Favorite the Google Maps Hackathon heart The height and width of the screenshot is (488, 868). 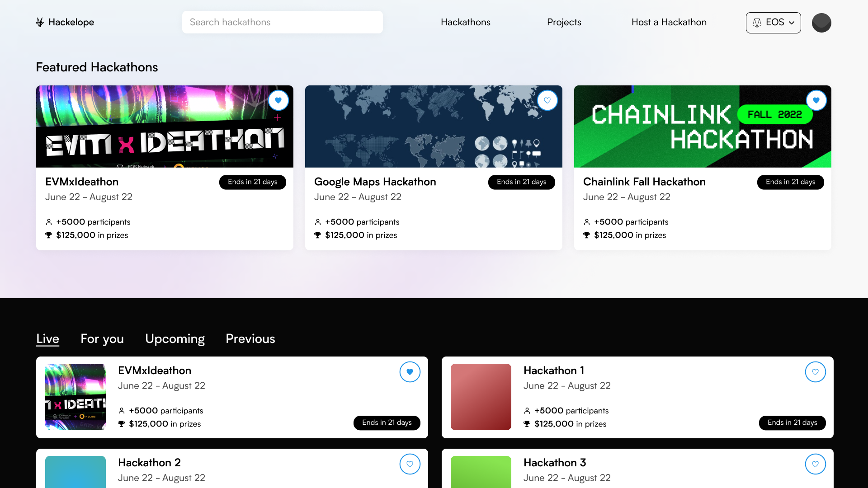[x=547, y=100]
